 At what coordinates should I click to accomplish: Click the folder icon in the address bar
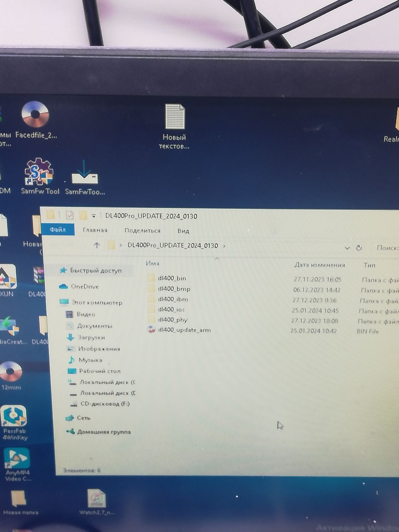[111, 245]
